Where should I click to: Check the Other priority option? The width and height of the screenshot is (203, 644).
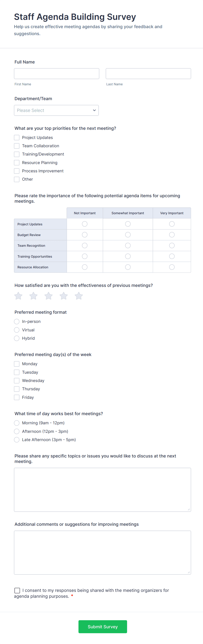point(17,179)
